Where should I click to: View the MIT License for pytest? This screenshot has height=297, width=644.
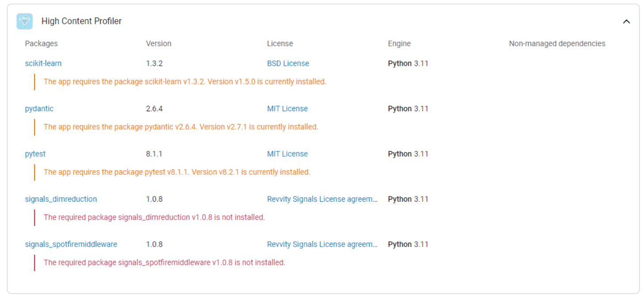point(287,154)
